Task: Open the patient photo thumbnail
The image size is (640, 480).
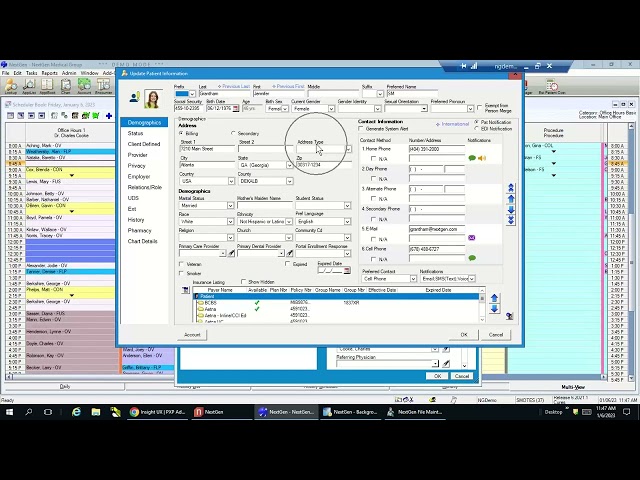Action: coord(153,100)
